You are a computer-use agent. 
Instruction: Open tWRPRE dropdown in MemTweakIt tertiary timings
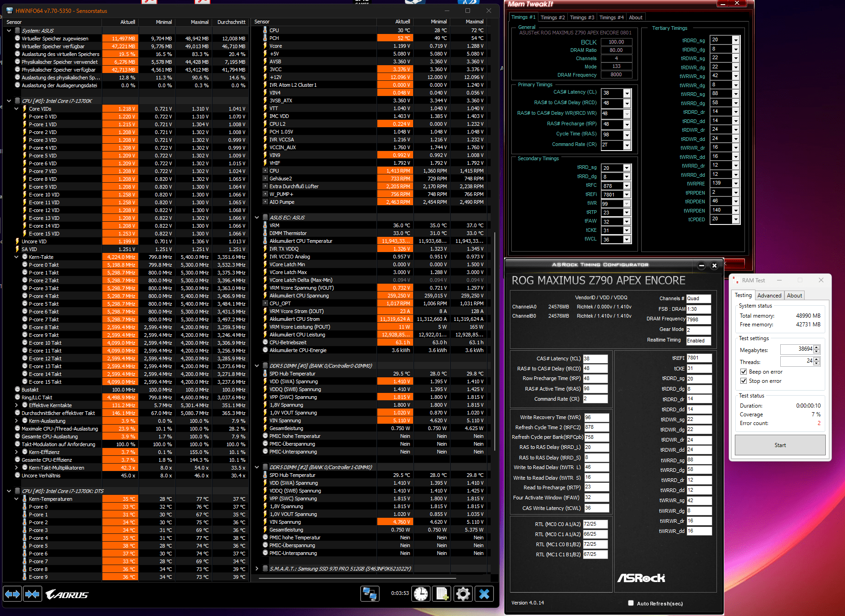click(x=736, y=183)
